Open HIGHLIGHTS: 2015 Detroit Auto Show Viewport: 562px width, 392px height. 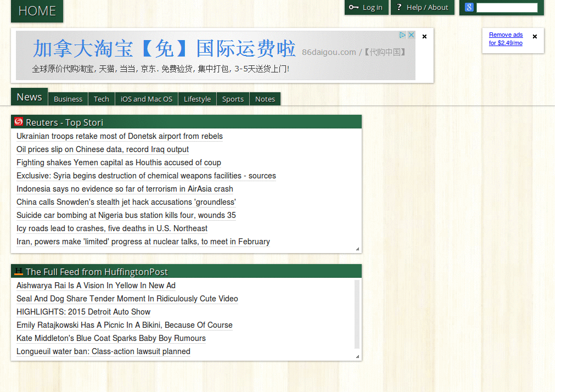click(83, 312)
